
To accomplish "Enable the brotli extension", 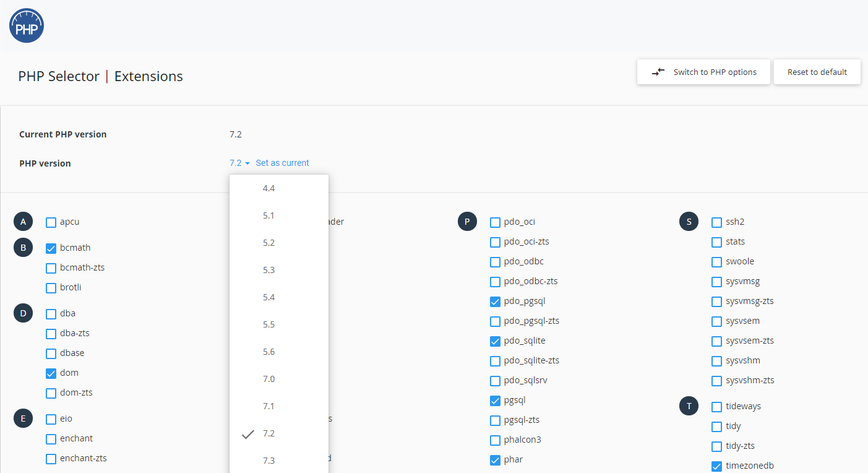I will point(51,288).
